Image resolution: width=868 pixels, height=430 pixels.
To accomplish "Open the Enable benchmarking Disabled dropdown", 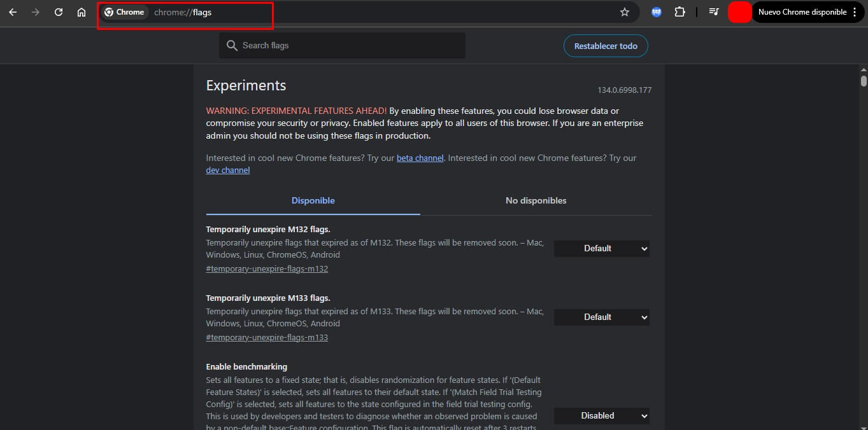I will click(x=602, y=416).
